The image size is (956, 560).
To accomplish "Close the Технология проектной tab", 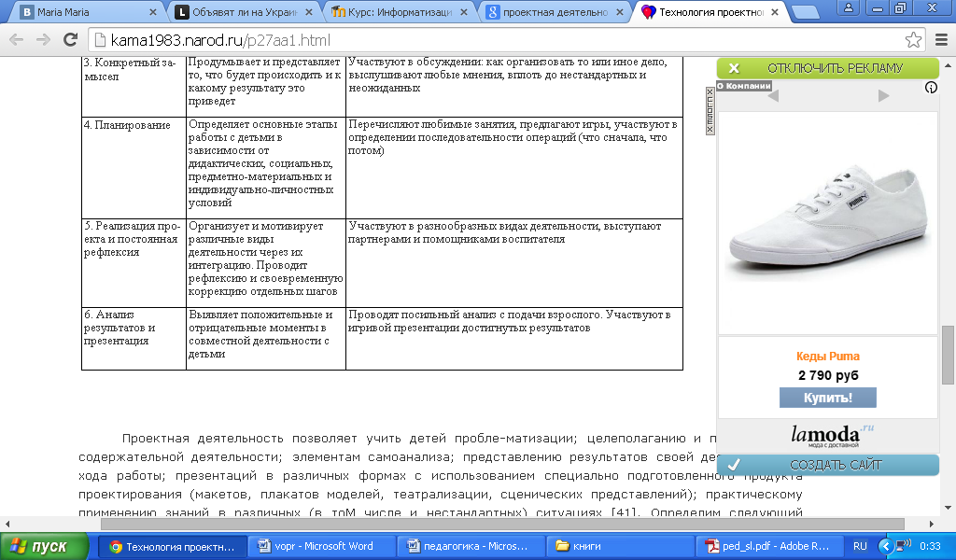I will 775,12.
